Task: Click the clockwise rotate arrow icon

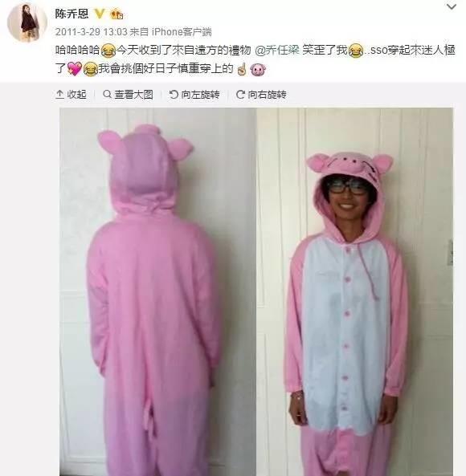Action: [240, 95]
